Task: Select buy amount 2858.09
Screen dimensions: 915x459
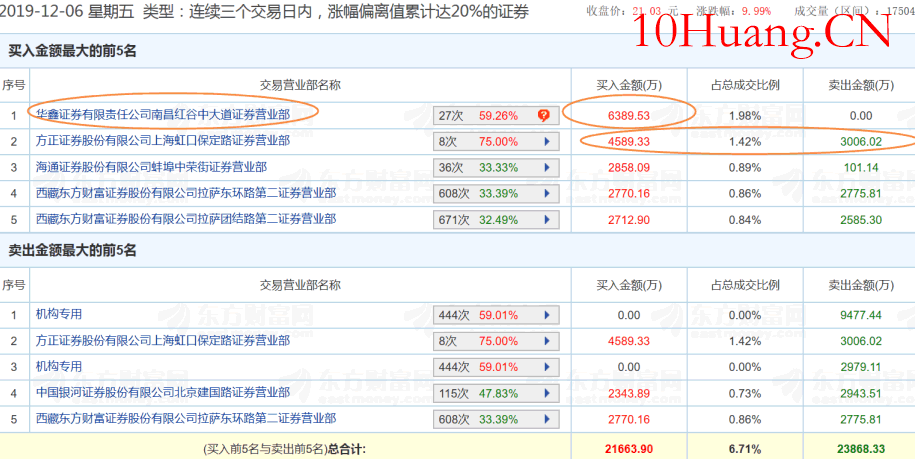Action: click(x=628, y=168)
